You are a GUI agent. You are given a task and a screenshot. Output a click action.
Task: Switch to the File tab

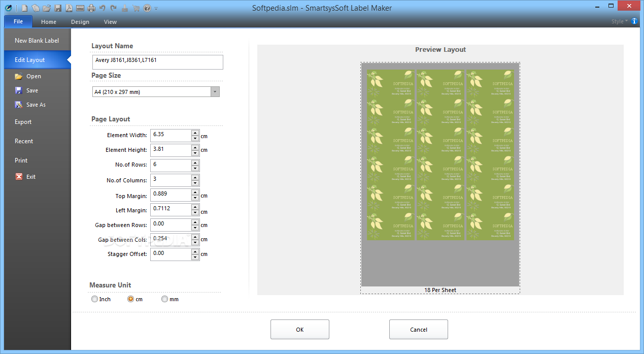tap(18, 21)
